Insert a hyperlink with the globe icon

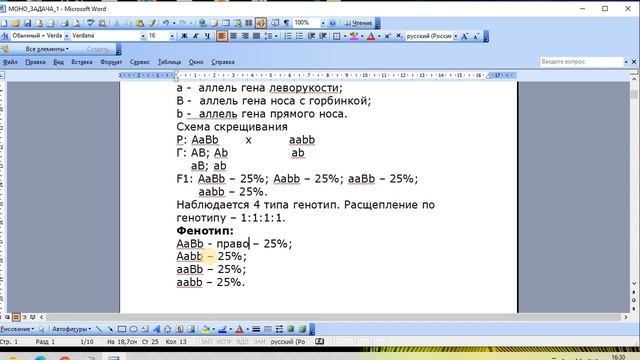[202, 23]
